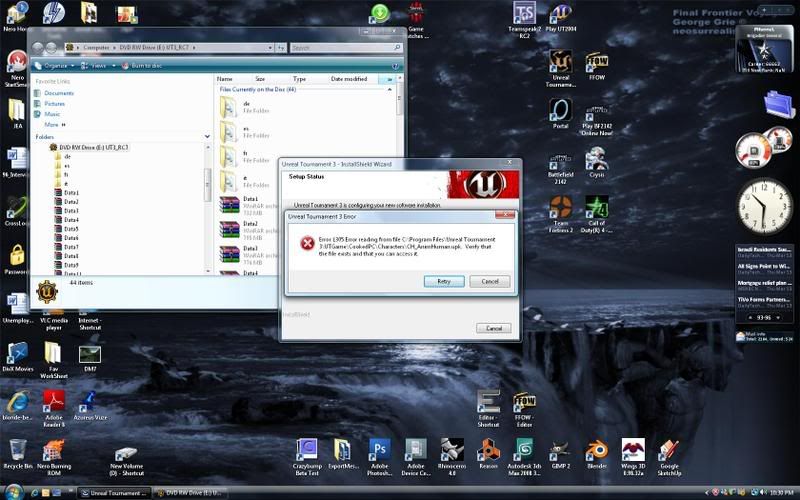Click Cancel in the Unreal Tournament 3 Error dialog
The image size is (800, 500).
point(489,282)
